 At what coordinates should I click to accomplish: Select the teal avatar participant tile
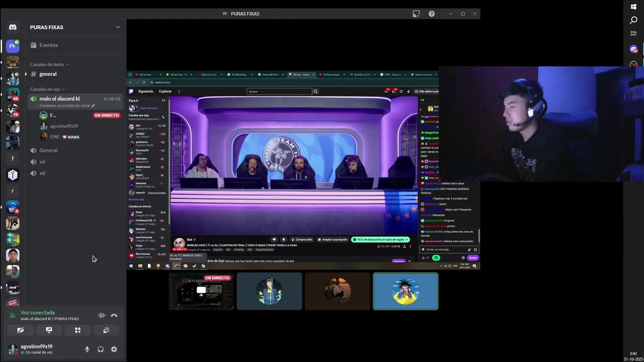pyautogui.click(x=269, y=291)
